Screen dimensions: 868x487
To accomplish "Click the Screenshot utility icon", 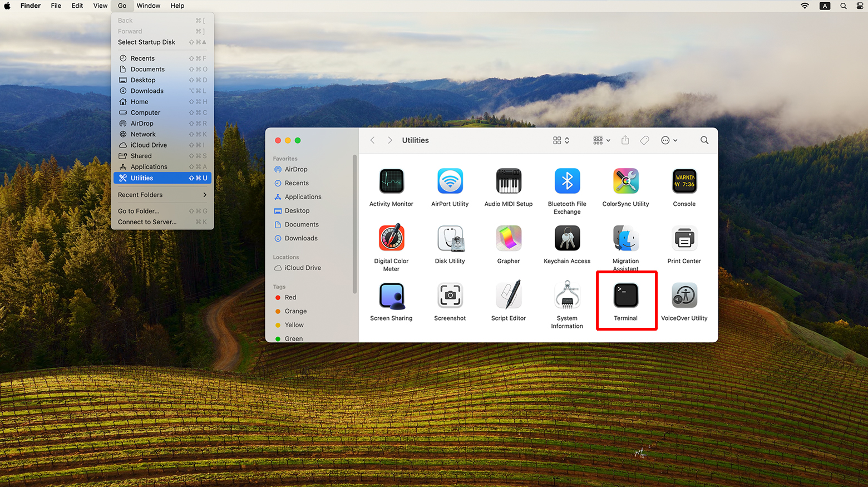I will point(450,296).
